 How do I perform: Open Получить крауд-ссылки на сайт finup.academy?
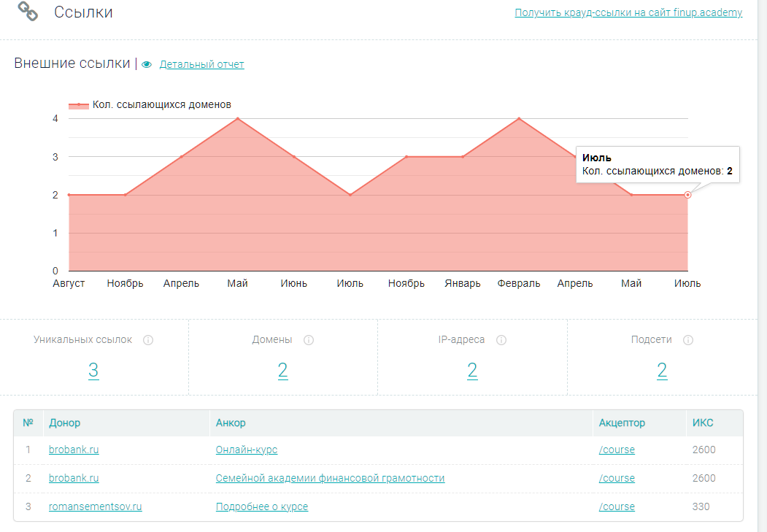click(x=628, y=12)
